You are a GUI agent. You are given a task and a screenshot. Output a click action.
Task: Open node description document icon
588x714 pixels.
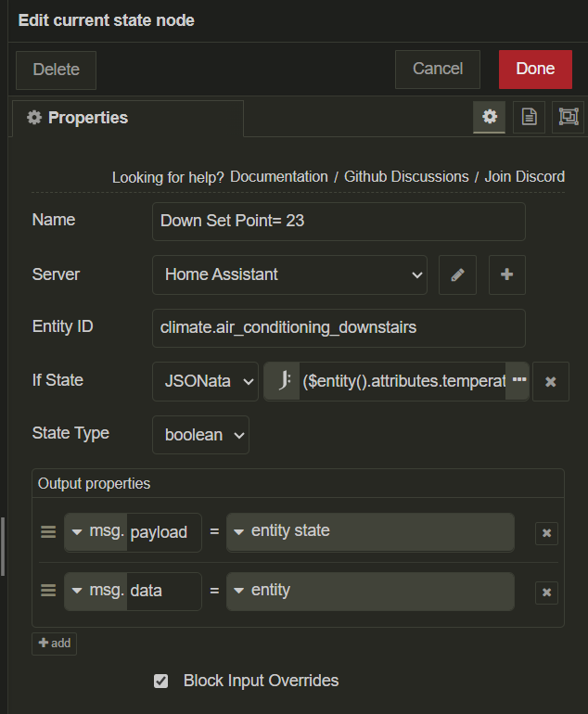pos(529,117)
